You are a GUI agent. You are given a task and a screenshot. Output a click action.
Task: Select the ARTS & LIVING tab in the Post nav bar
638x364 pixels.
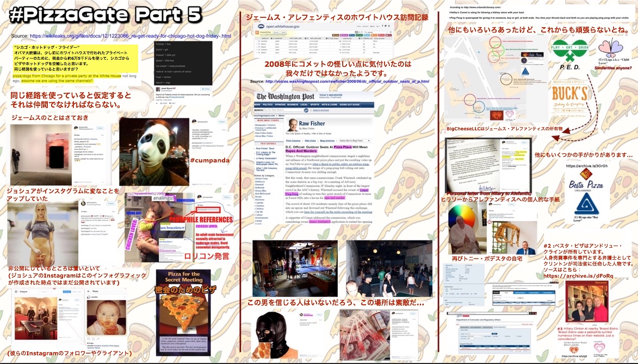click(330, 105)
